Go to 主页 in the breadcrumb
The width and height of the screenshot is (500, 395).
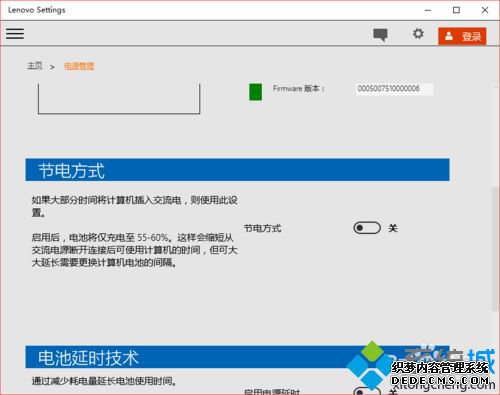[x=35, y=66]
